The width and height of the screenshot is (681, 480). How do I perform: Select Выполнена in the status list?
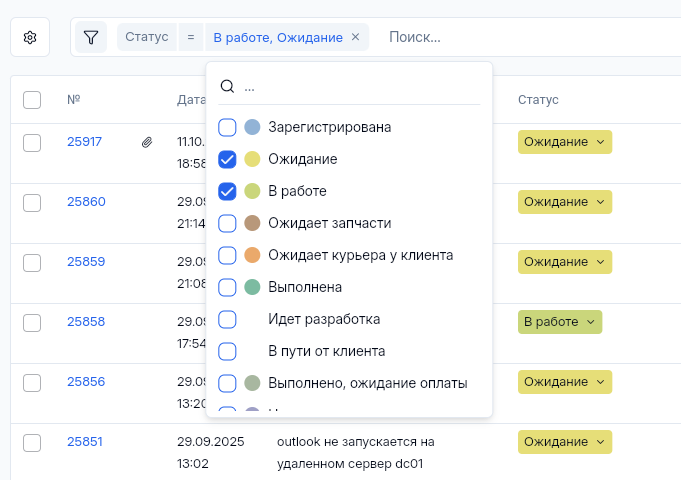305,287
